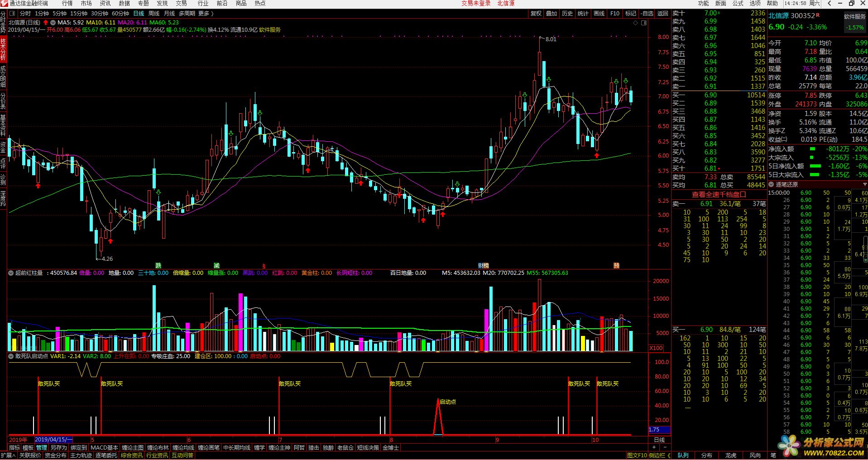Viewport: 868px width, 460px height.
Task: Select the 日线 period
Action: point(139,14)
